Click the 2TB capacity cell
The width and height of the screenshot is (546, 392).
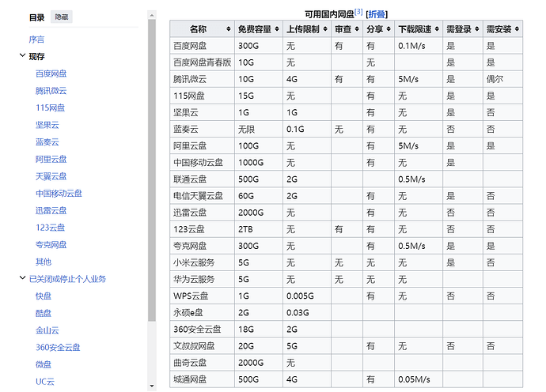pos(259,229)
